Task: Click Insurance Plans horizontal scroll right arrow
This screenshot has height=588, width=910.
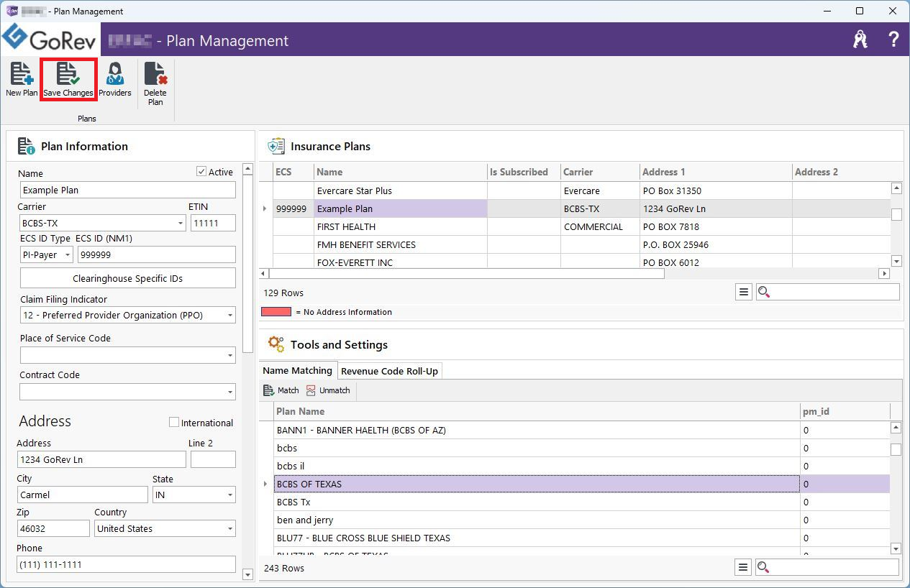Action: (884, 273)
